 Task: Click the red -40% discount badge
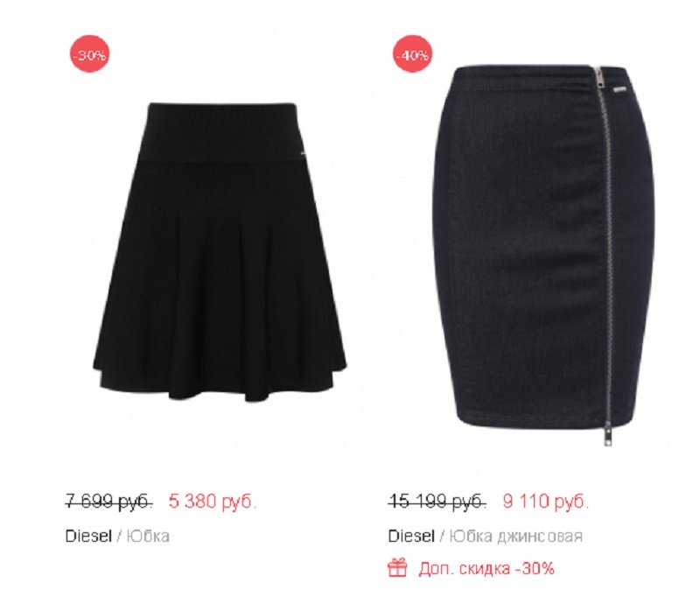[412, 55]
